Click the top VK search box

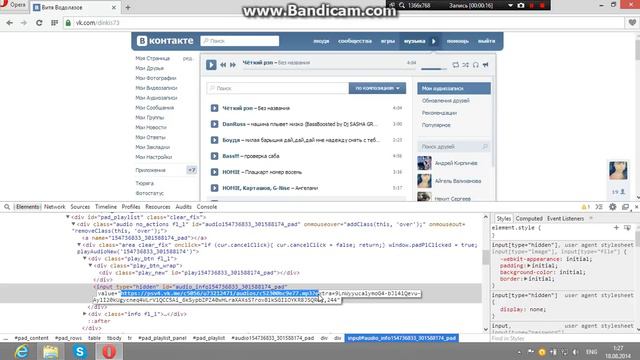click(x=240, y=41)
